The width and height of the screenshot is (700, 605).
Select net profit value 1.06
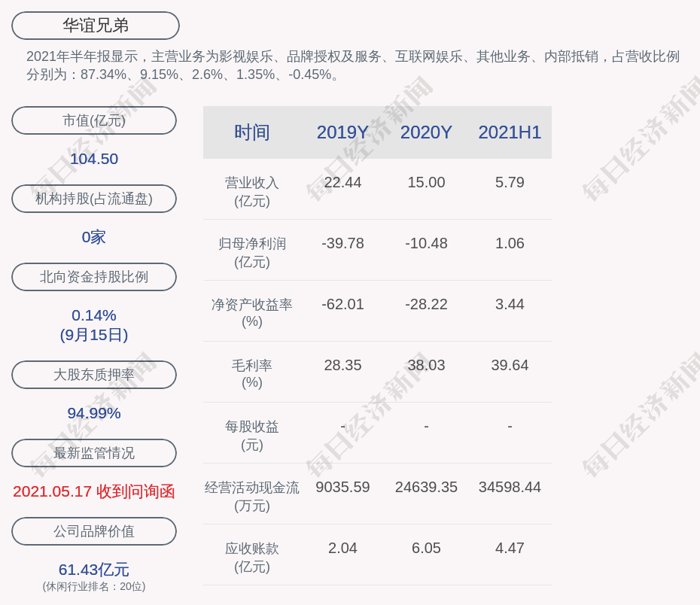(510, 243)
